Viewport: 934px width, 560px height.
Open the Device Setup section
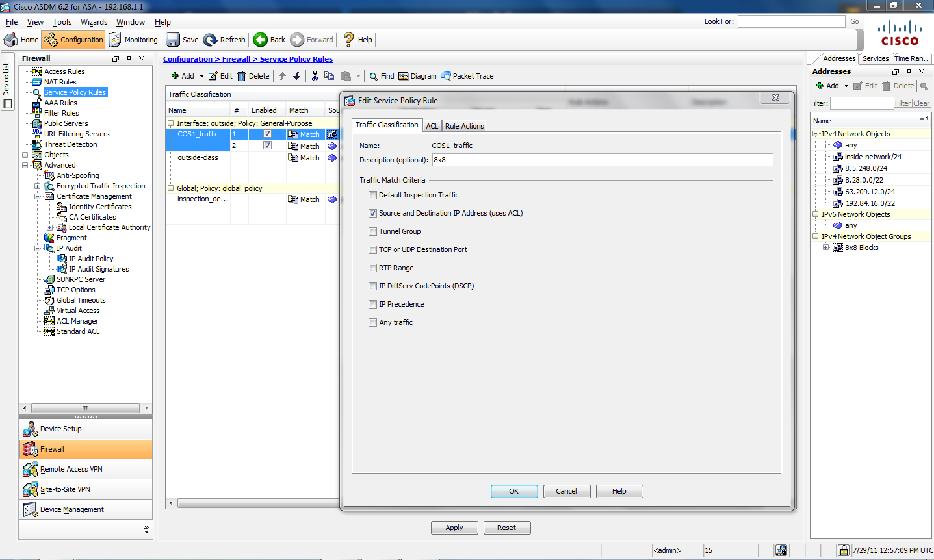(86, 429)
